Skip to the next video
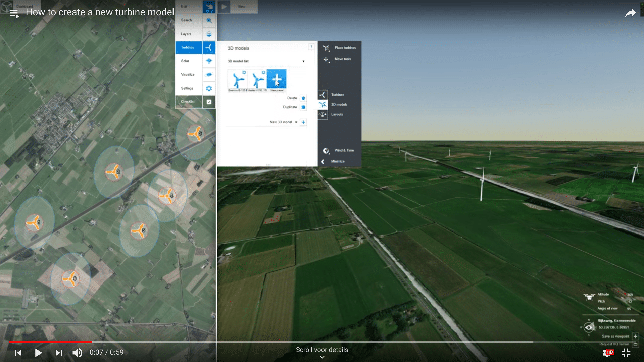 point(58,353)
